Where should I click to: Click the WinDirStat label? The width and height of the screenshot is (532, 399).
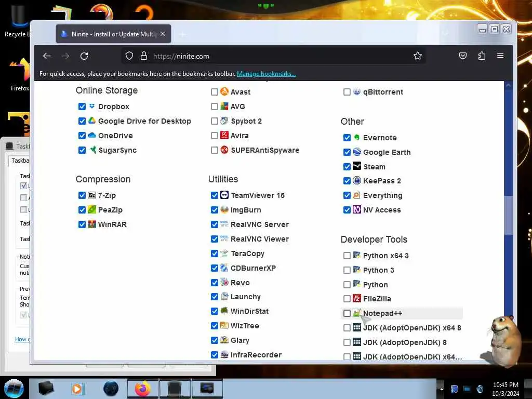(x=249, y=311)
